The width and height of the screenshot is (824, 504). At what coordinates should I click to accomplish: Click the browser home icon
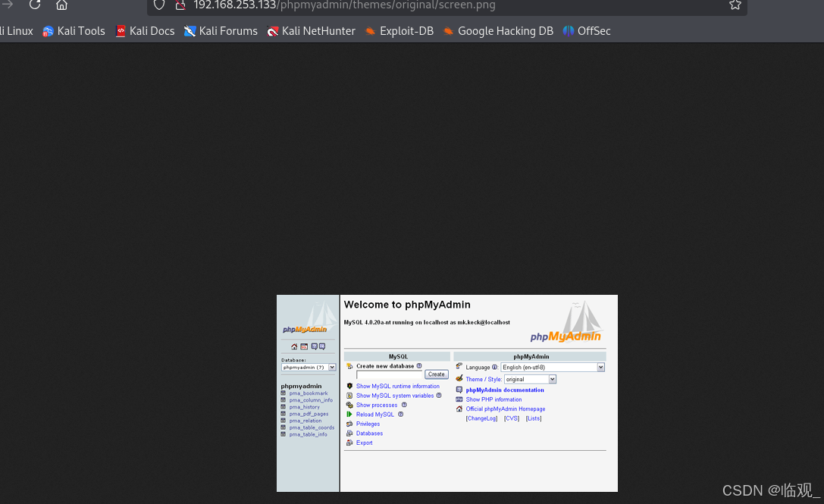click(61, 5)
